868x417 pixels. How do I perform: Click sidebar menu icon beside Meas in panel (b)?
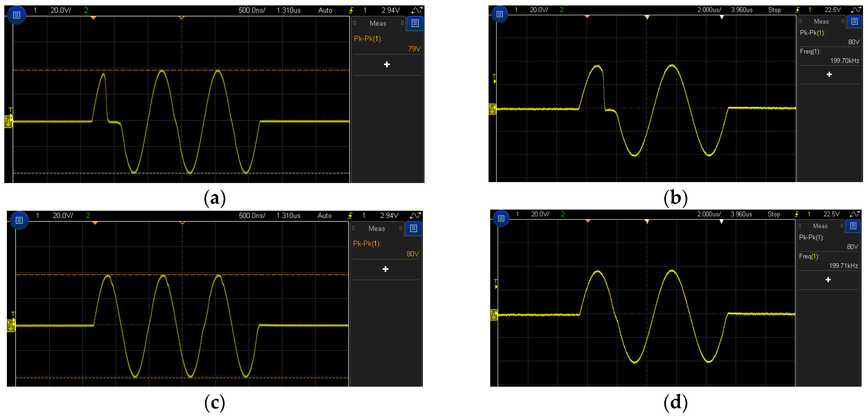[x=854, y=22]
